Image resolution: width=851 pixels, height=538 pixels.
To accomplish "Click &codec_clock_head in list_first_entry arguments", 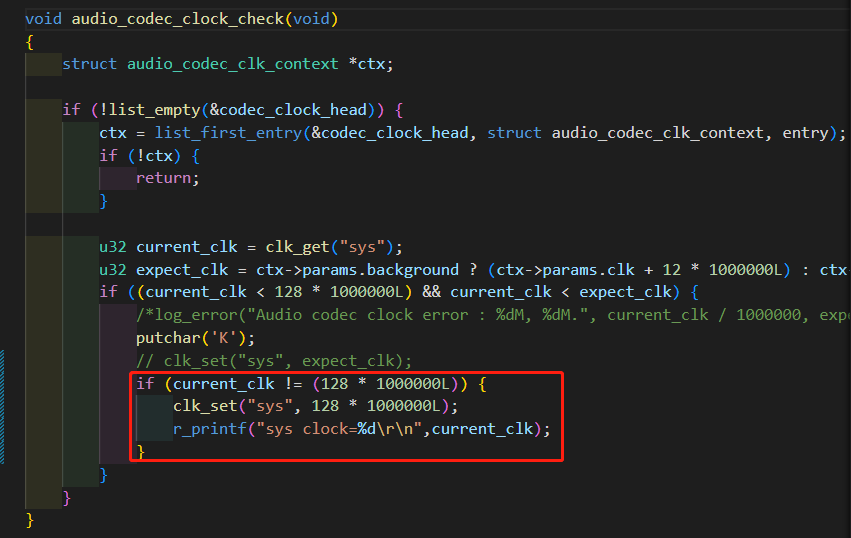I will [x=390, y=133].
